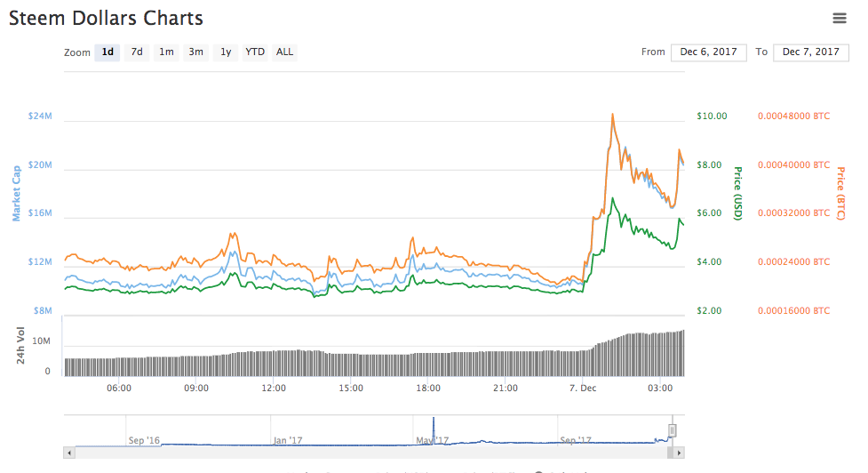Click Sep '16 in the navigator timeline
This screenshot has height=473, width=868.
pos(144,440)
